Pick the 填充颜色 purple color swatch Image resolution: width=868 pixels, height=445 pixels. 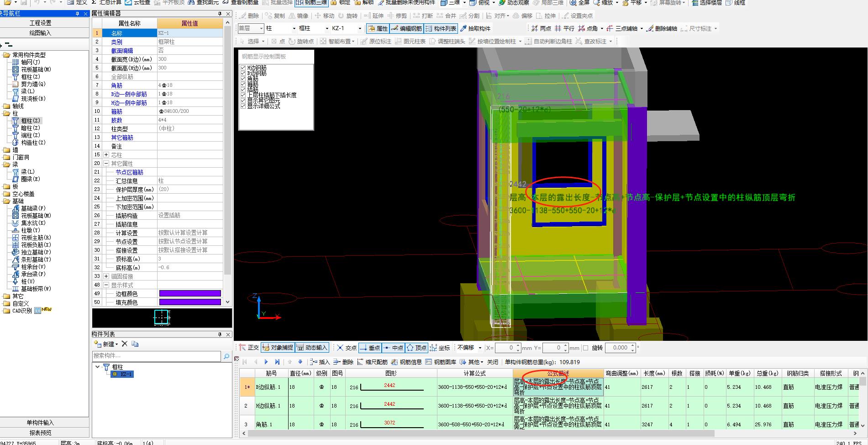(190, 302)
